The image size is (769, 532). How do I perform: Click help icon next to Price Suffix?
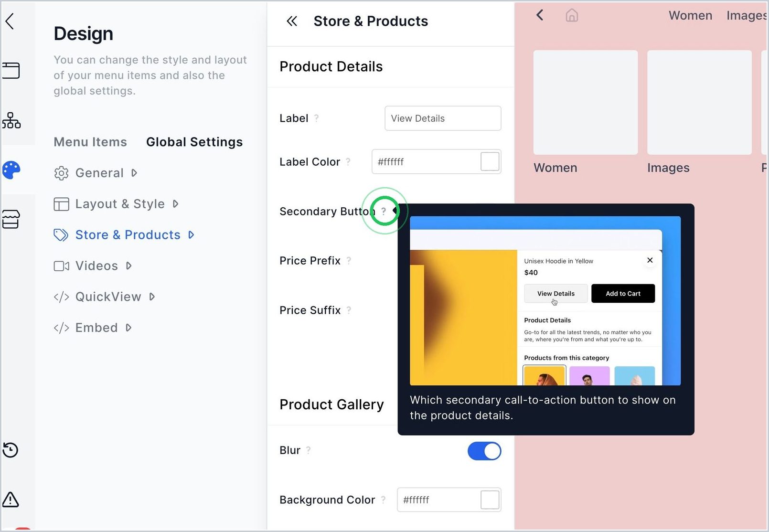coord(349,310)
